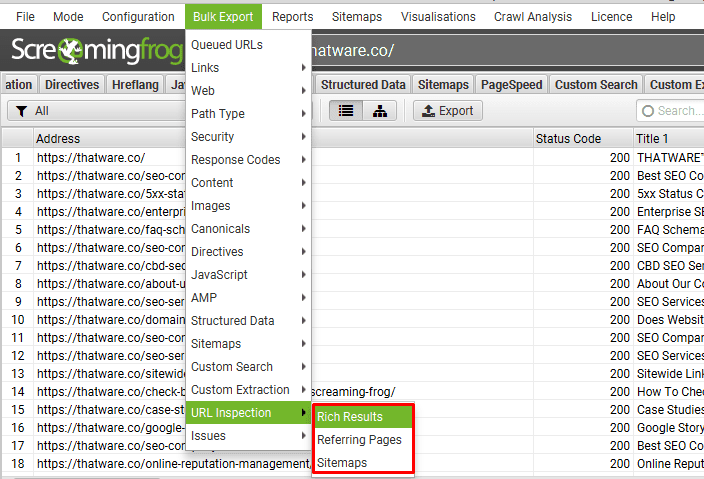This screenshot has width=704, height=479.
Task: Switch to the Directives tab
Action: point(72,84)
